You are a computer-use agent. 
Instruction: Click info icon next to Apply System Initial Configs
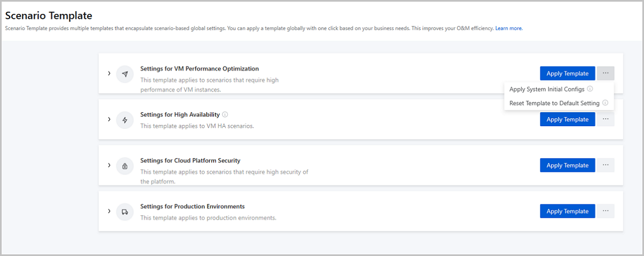tap(590, 89)
